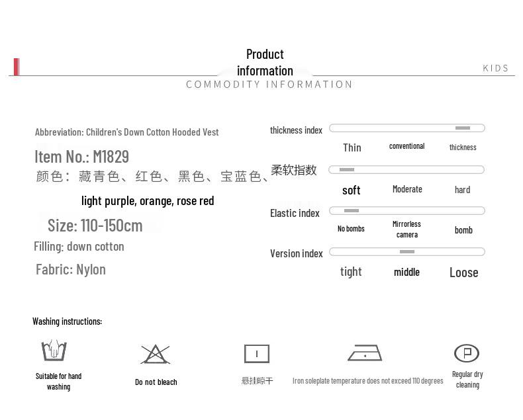The image size is (523, 420).
Task: Click the softness index slider bar
Action: click(x=406, y=170)
